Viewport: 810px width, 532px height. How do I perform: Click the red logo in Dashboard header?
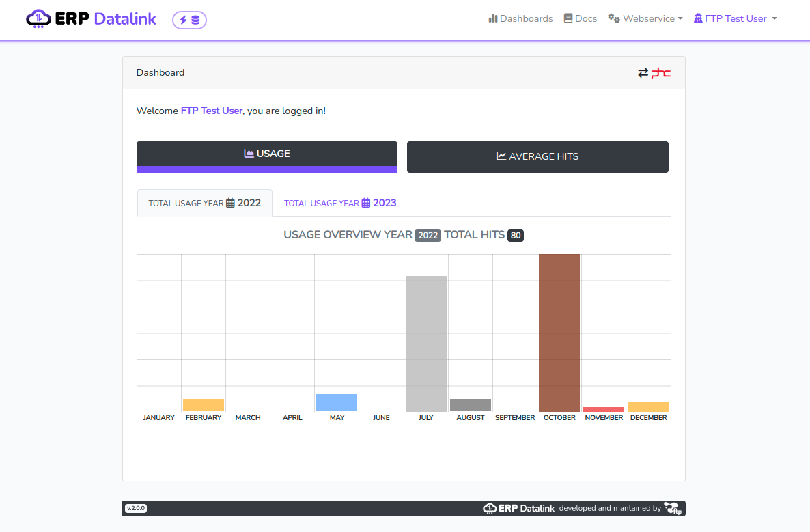[x=661, y=73]
